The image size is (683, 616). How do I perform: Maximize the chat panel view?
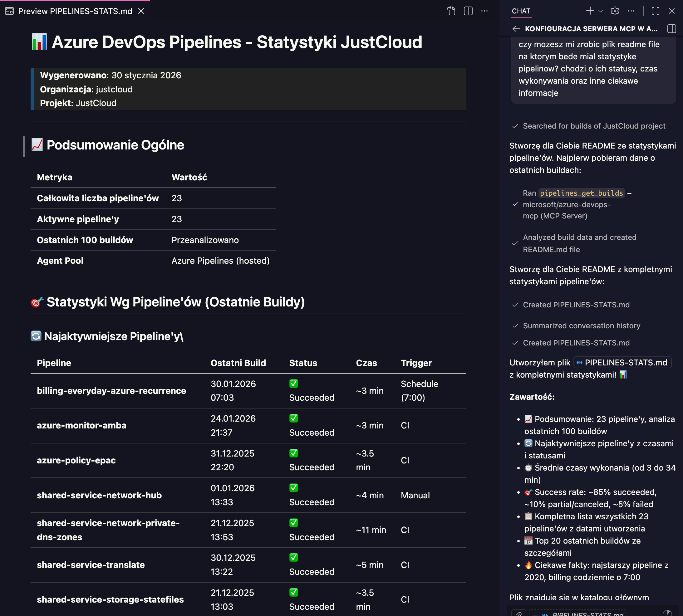click(655, 11)
